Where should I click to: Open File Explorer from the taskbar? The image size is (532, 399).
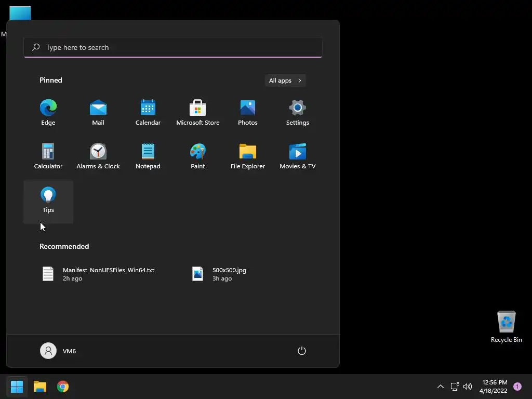coord(39,387)
